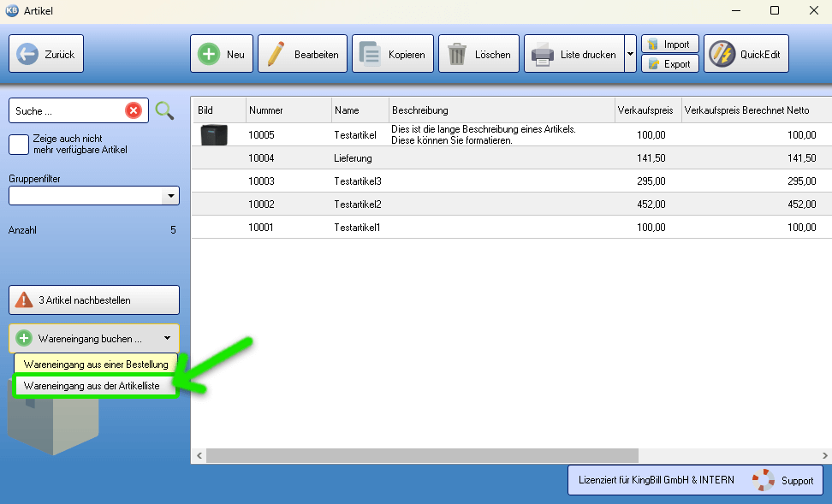Click 3 Artikel nachbestellen button
This screenshot has height=504, width=832.
[x=94, y=300]
